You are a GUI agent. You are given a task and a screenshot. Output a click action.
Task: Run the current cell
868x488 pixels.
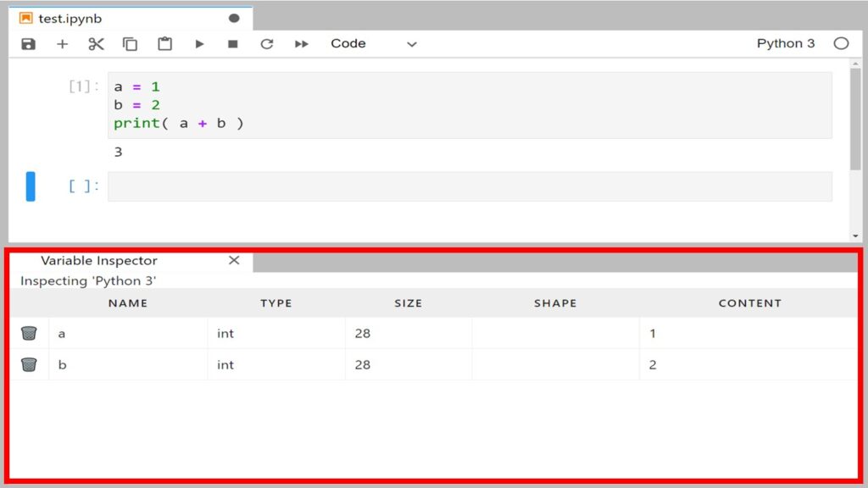199,43
